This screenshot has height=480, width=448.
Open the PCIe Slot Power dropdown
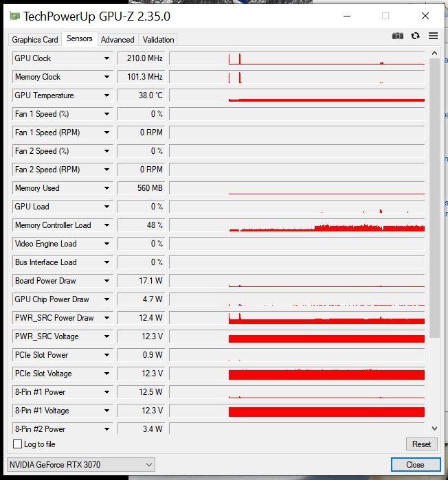tap(107, 355)
